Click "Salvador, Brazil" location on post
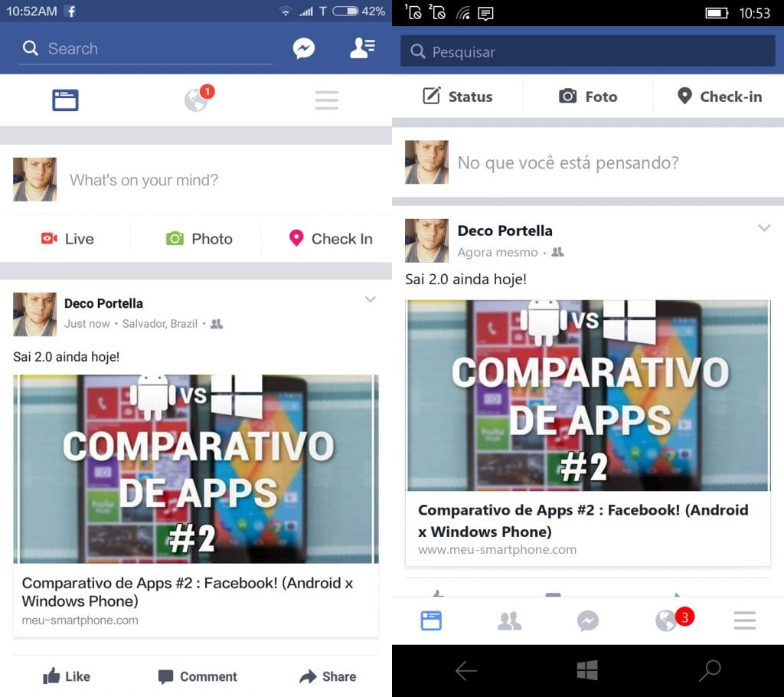 (x=160, y=324)
